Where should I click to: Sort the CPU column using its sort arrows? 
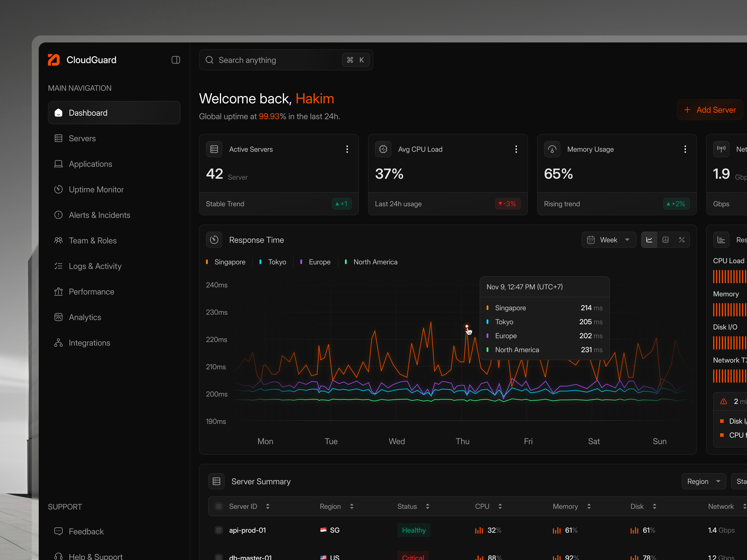click(500, 506)
